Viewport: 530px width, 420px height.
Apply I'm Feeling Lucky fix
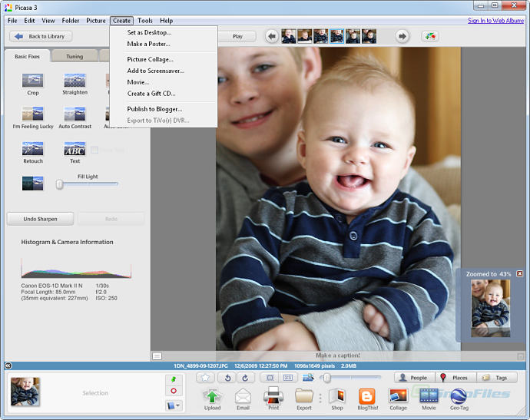pos(32,114)
